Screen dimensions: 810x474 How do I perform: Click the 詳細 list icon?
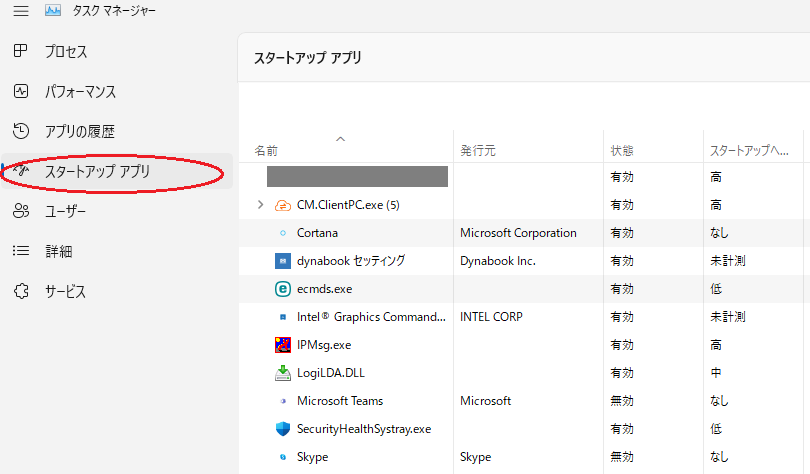pyautogui.click(x=21, y=251)
